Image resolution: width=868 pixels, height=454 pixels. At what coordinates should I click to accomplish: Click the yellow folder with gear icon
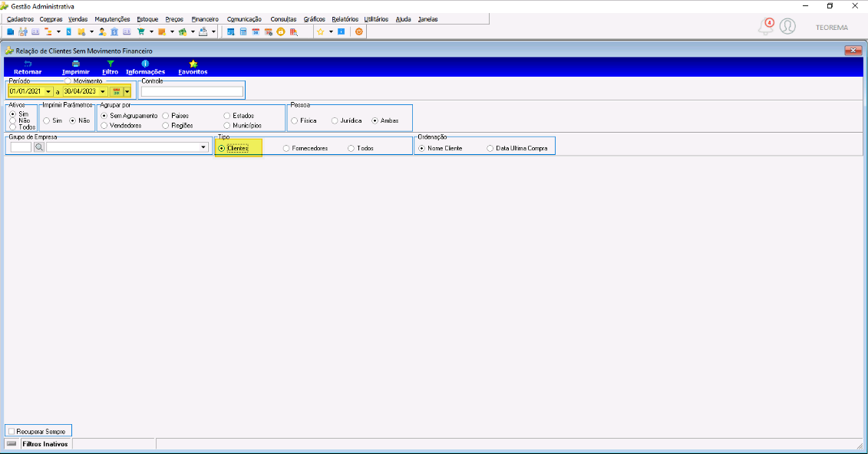pos(81,31)
